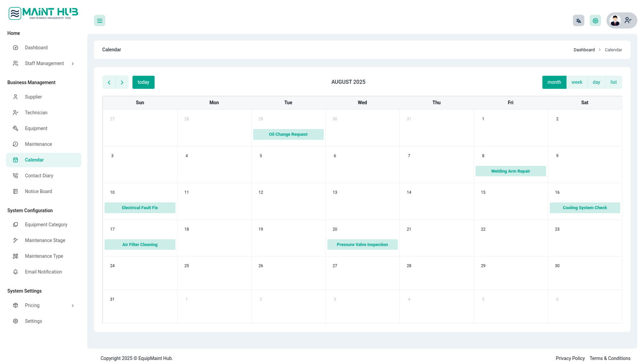
Task: Toggle the sidebar with the hamburger icon
Action: pos(99,21)
